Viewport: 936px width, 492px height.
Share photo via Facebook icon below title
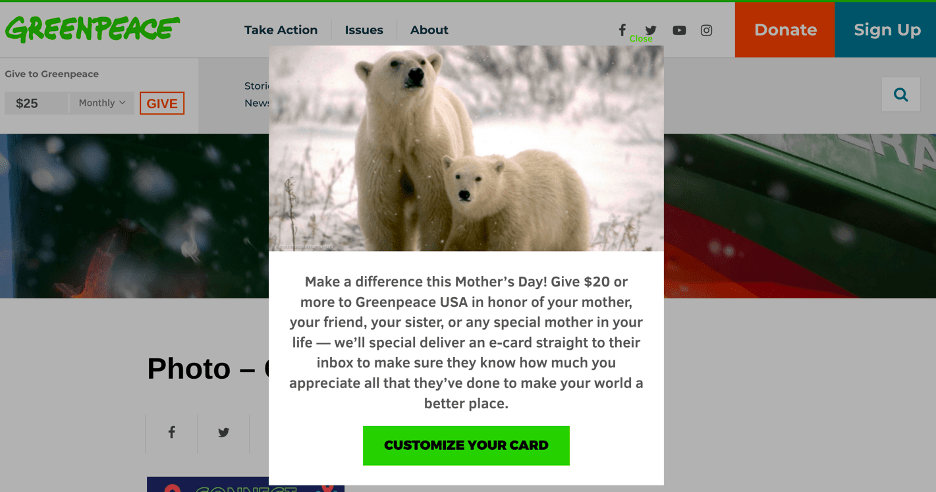pos(172,432)
